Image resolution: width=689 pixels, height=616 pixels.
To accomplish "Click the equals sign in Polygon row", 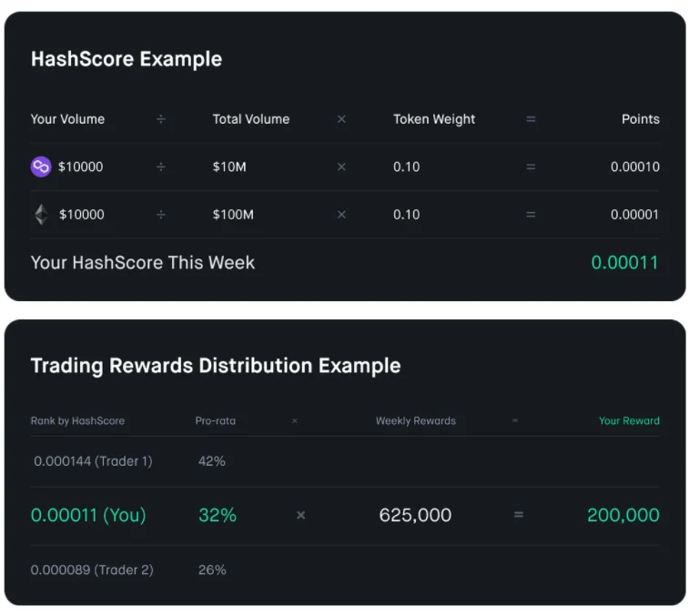I will [x=531, y=167].
